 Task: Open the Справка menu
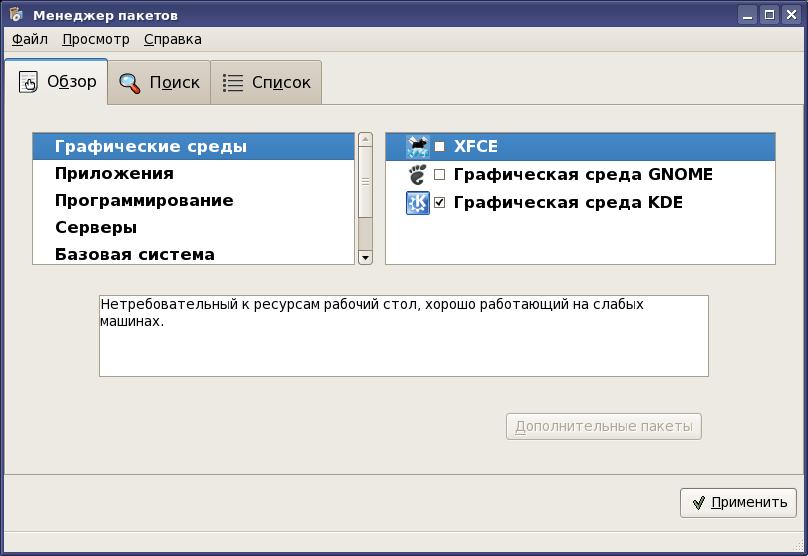point(173,39)
